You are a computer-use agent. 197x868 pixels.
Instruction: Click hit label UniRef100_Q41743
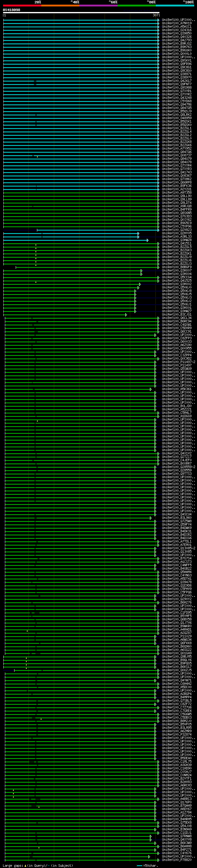click(x=177, y=172)
